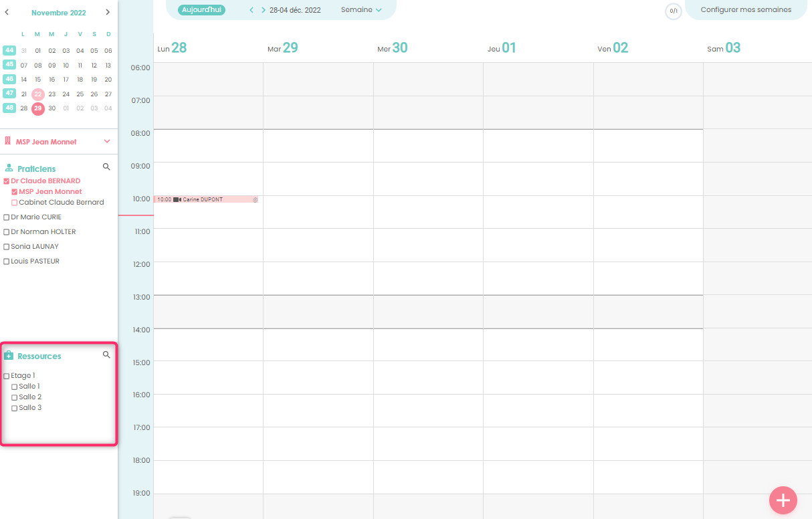Open Configurer mes semaines
This screenshot has width=812, height=519.
(x=746, y=10)
